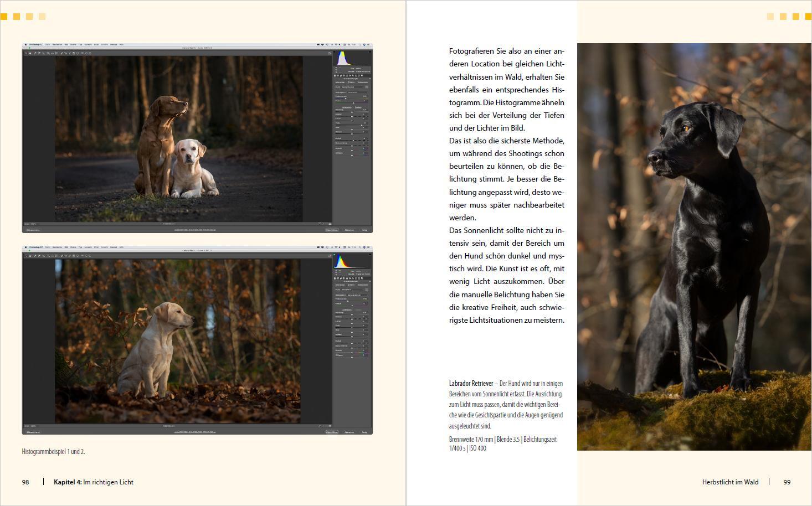
Task: Click 'Bild speichern...' button in upper screenshot
Action: pos(33,230)
